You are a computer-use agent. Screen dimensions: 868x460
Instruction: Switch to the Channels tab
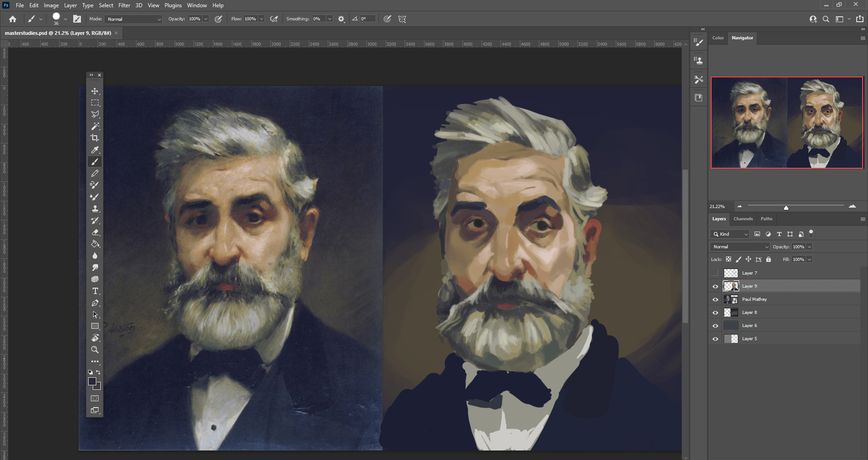[743, 219]
